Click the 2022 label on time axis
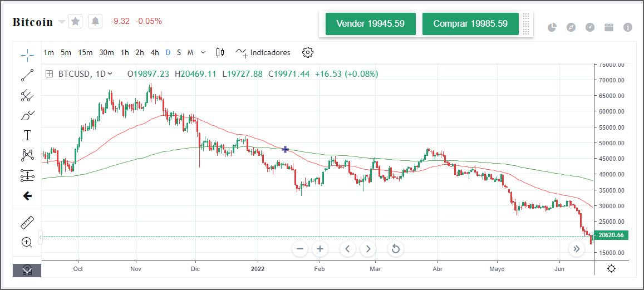644x290 pixels. pos(258,269)
